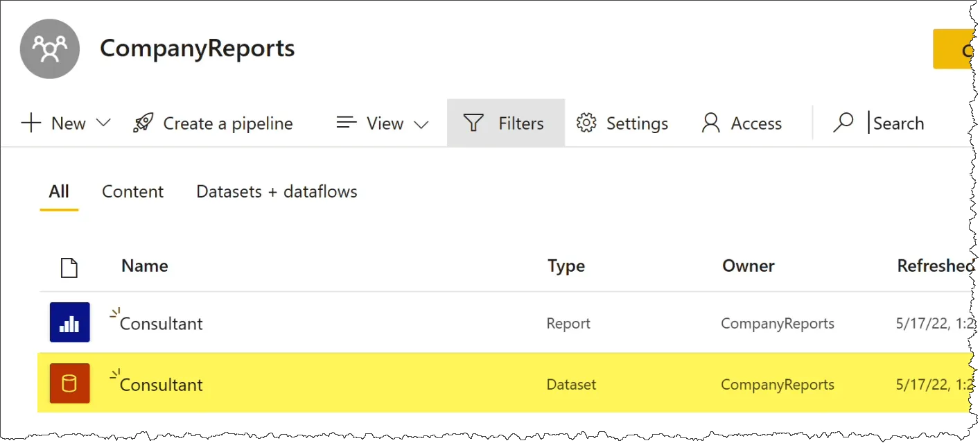Click the Filters funnel icon
980x443 pixels.
tap(473, 123)
